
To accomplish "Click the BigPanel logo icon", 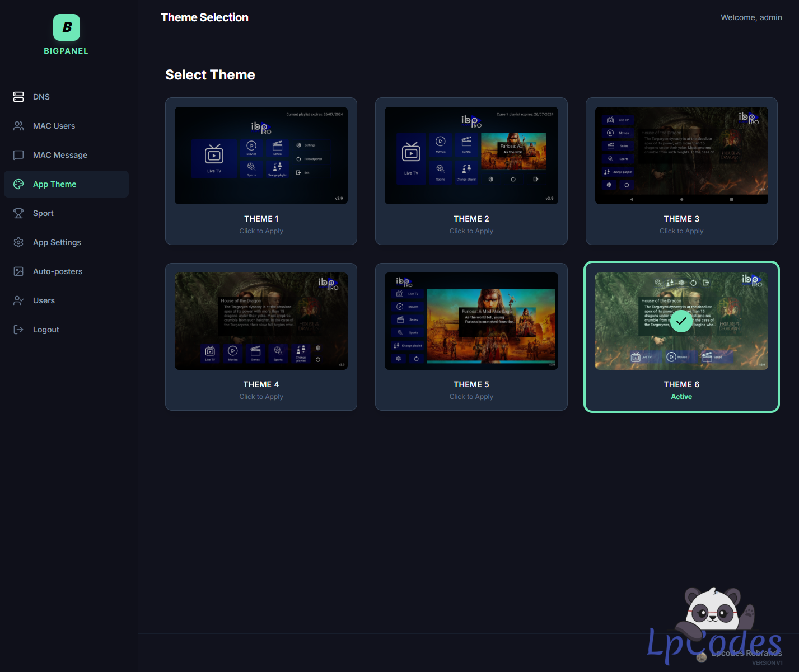I will [x=67, y=27].
